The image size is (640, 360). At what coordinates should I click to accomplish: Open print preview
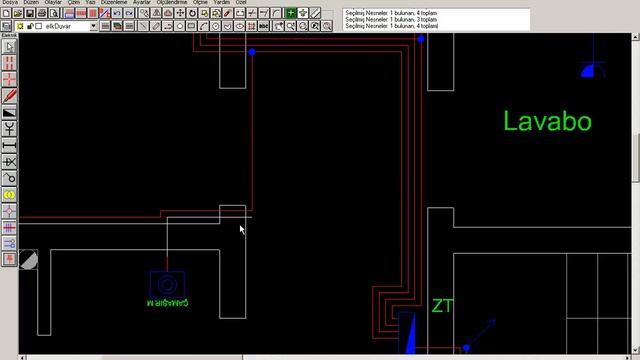(54, 13)
